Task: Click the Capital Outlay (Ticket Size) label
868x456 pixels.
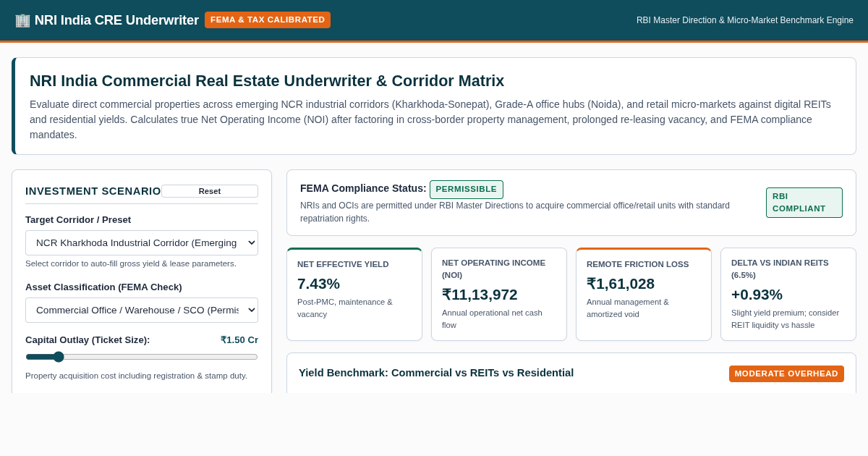Action: pos(88,340)
